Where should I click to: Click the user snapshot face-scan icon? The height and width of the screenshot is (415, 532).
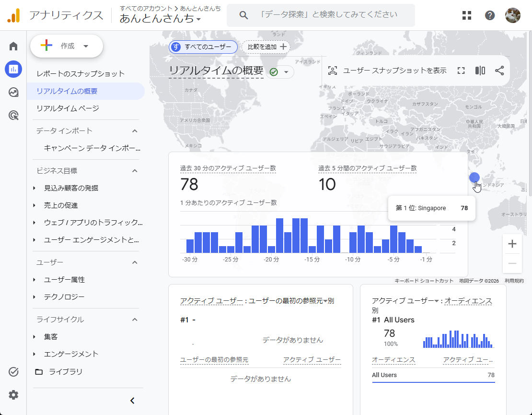pos(333,71)
